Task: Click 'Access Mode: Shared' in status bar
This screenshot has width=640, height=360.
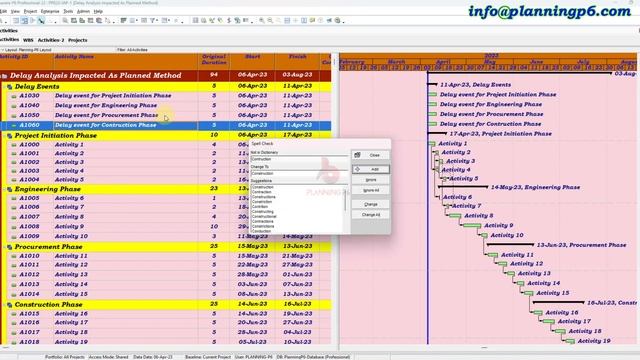Action: [109, 357]
